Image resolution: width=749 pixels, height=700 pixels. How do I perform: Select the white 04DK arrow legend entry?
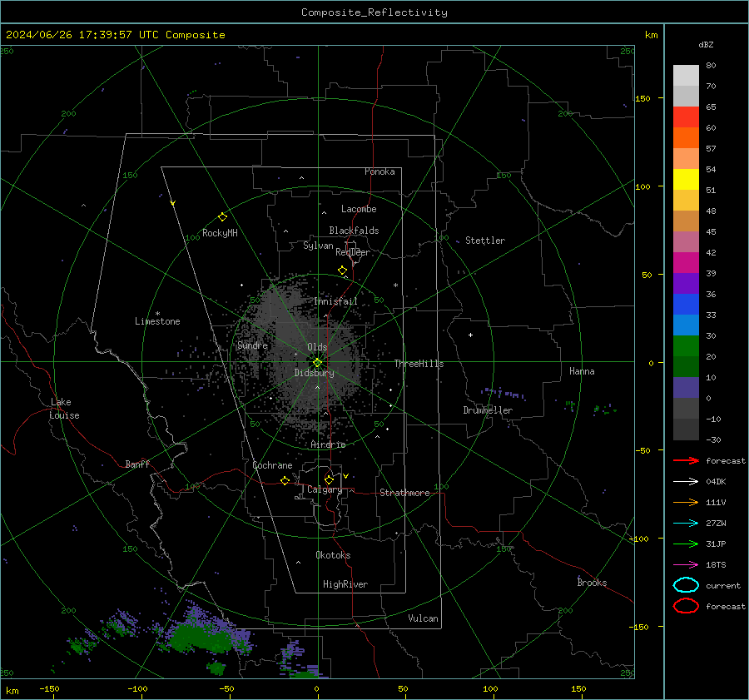pyautogui.click(x=686, y=481)
